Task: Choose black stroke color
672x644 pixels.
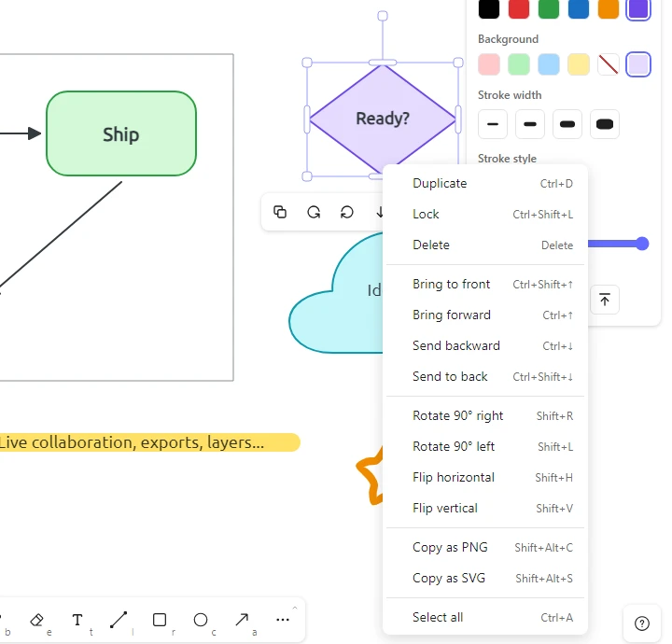Action: point(489,8)
